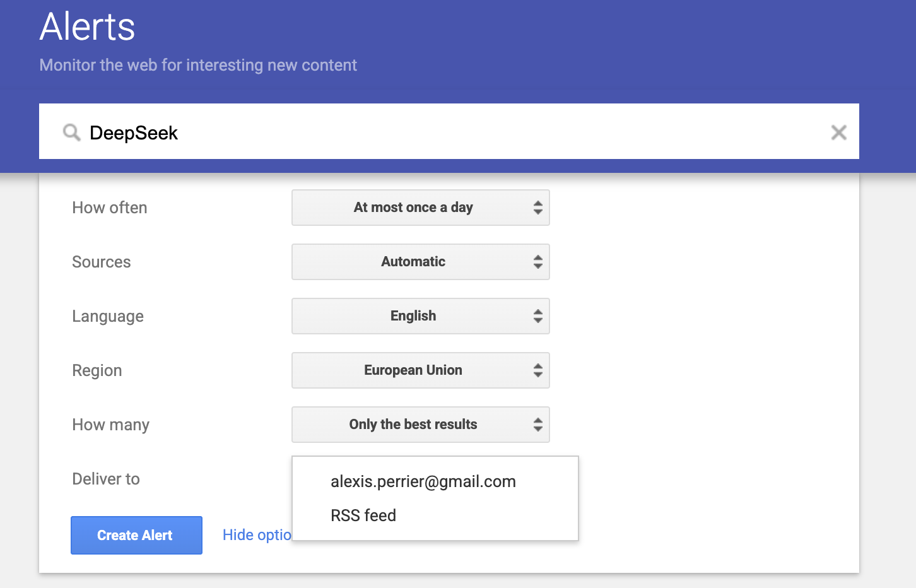The width and height of the screenshot is (916, 588).
Task: Clear the DeepSeek search query with X
Action: [x=838, y=132]
